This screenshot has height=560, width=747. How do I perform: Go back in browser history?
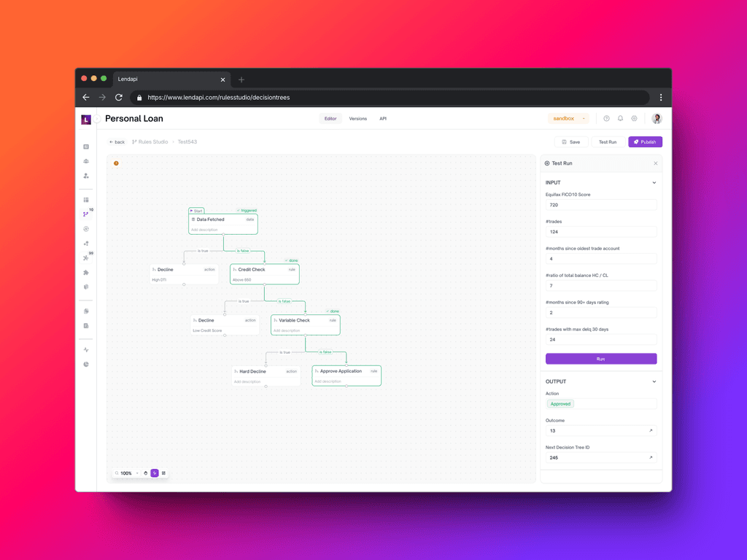[86, 98]
